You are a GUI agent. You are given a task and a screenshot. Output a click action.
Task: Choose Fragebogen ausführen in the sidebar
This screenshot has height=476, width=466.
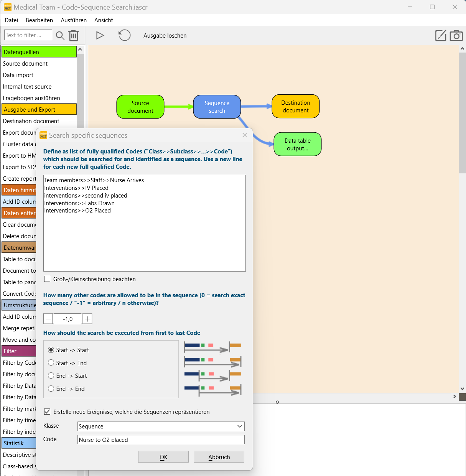coord(31,98)
